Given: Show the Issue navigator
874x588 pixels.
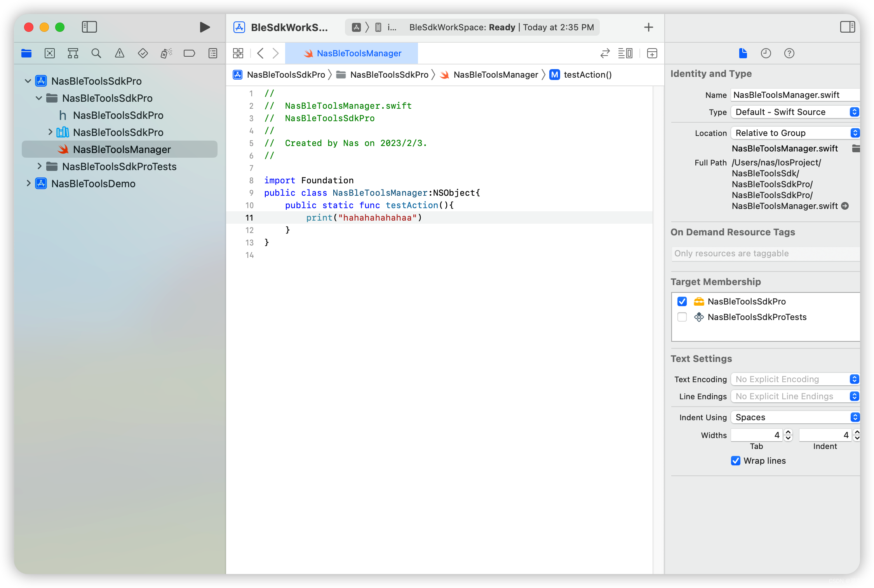Looking at the screenshot, I should tap(119, 53).
